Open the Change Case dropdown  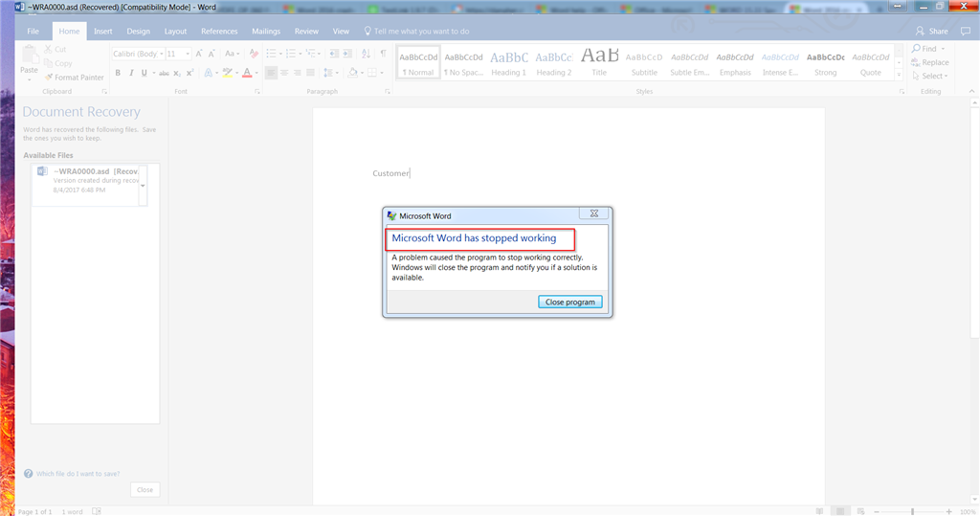pyautogui.click(x=232, y=54)
